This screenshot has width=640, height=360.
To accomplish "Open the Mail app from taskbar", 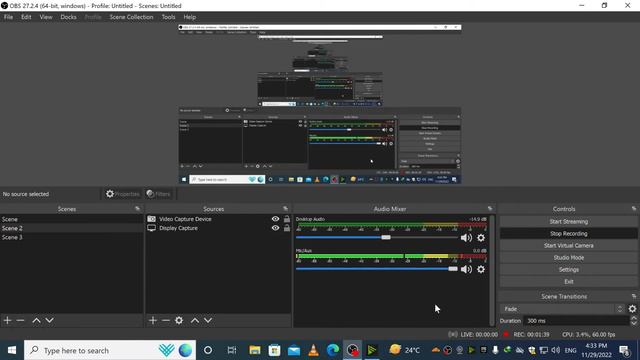I will 294,350.
